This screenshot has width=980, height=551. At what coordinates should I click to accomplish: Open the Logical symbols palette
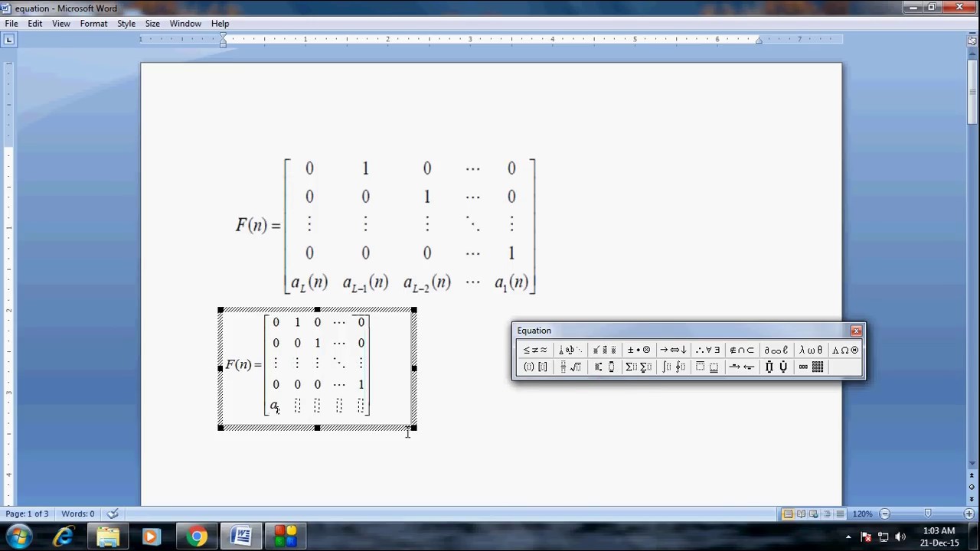(x=707, y=350)
